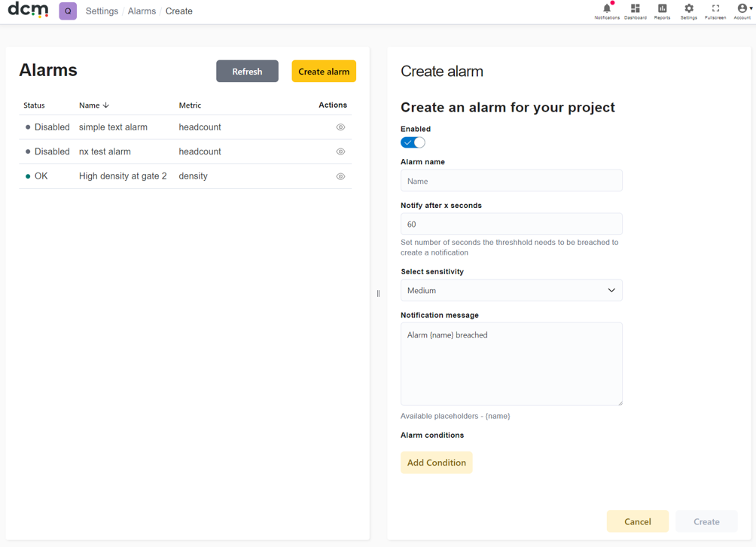This screenshot has width=756, height=547.
Task: View the nx test alarm eye icon
Action: pyautogui.click(x=340, y=151)
